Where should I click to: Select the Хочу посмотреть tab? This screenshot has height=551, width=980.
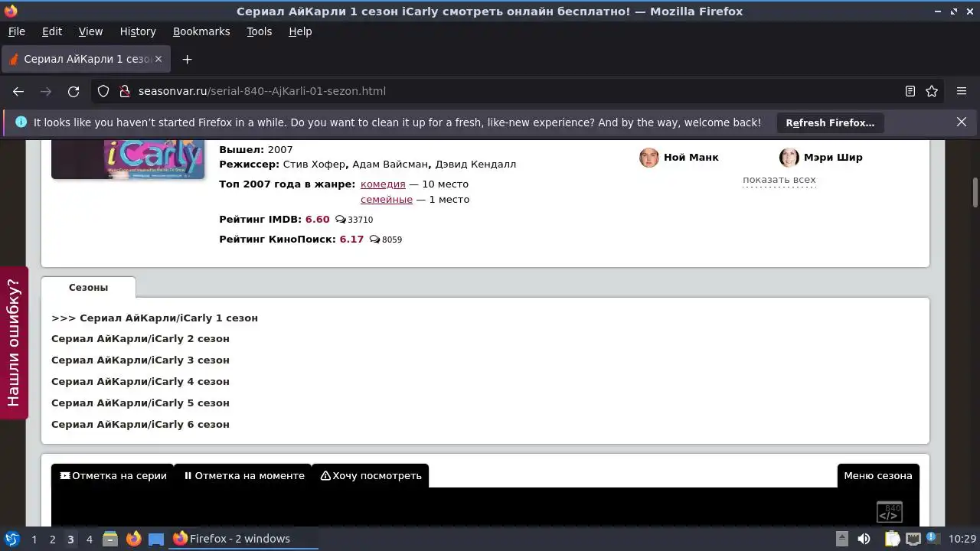(371, 475)
